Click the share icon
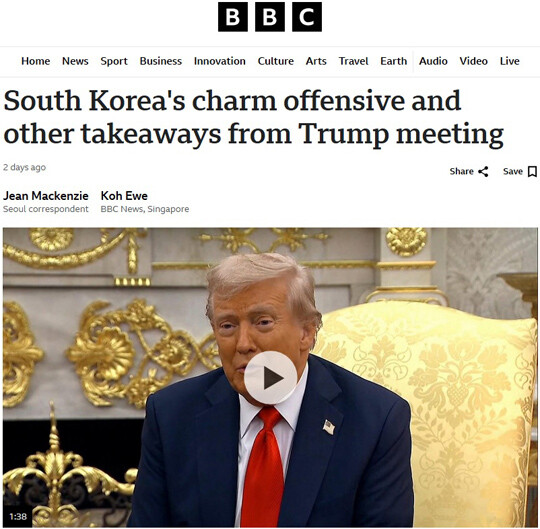 (483, 171)
